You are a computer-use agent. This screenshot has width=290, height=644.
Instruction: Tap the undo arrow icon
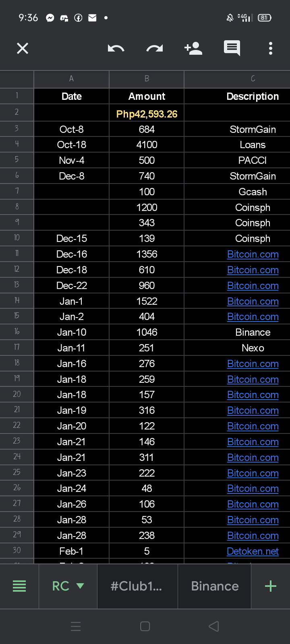(x=116, y=49)
